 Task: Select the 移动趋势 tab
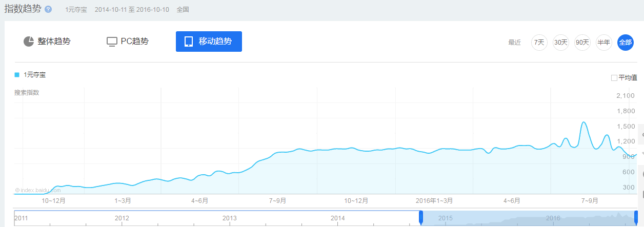pyautogui.click(x=209, y=42)
